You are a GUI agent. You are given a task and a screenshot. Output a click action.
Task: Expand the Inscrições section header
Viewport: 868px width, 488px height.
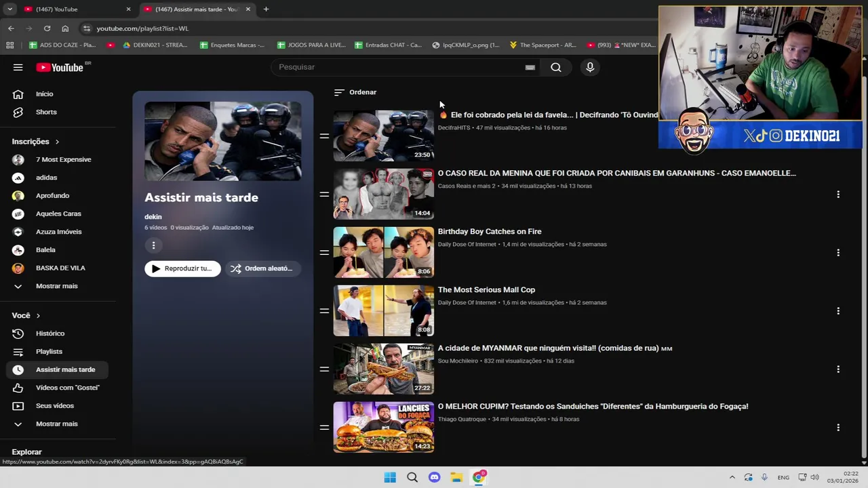(35, 142)
